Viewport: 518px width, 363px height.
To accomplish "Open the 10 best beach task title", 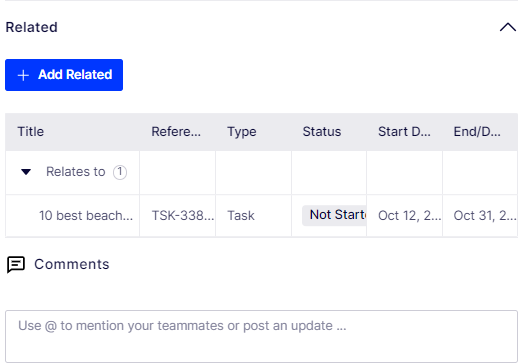I will [86, 216].
